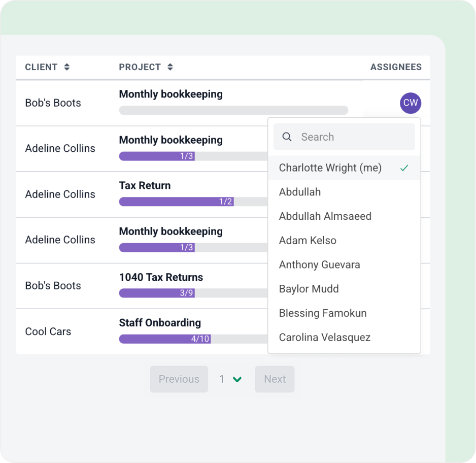476x463 pixels.
Task: Sort the table by the CLIENT column
Action: point(67,67)
